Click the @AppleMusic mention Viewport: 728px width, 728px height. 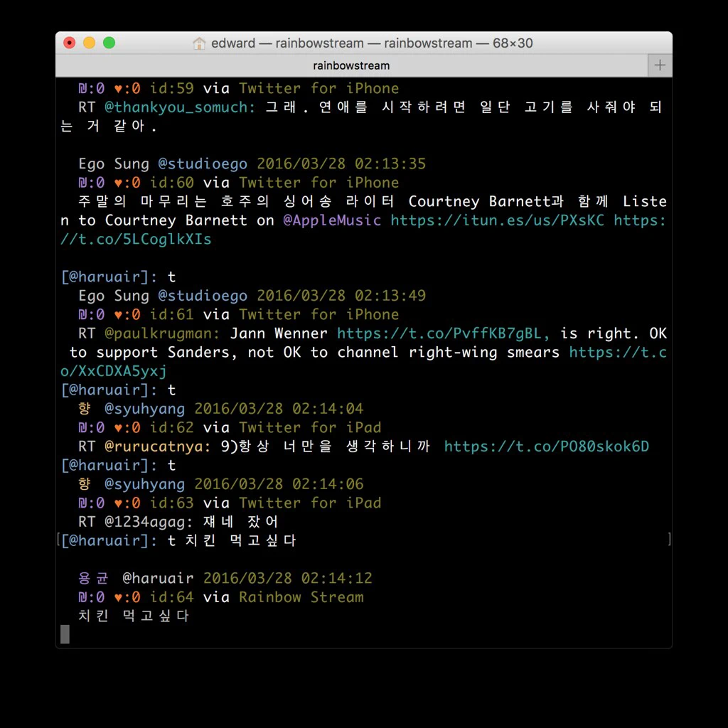pos(332,220)
